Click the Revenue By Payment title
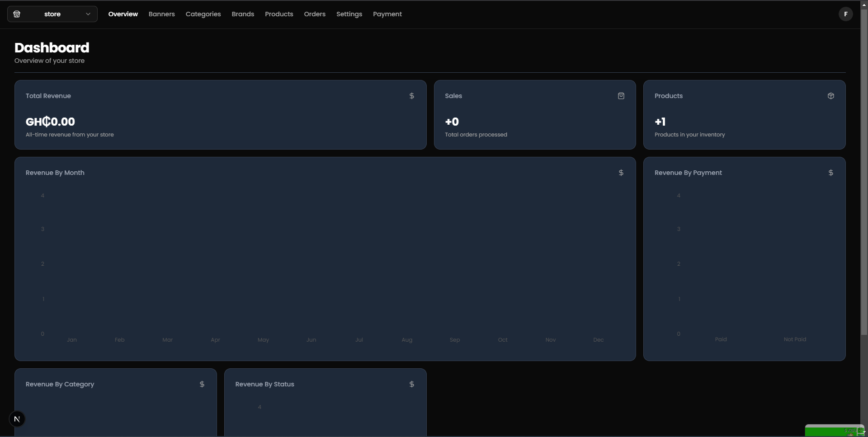Screen dimensions: 868x437 [688, 173]
